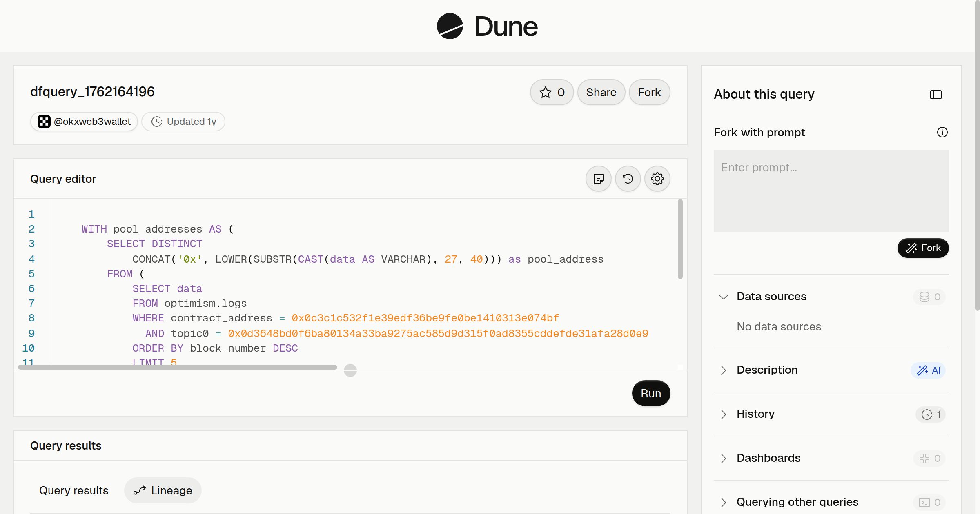The image size is (980, 514).
Task: Click the Dune logo
Action: (x=487, y=26)
